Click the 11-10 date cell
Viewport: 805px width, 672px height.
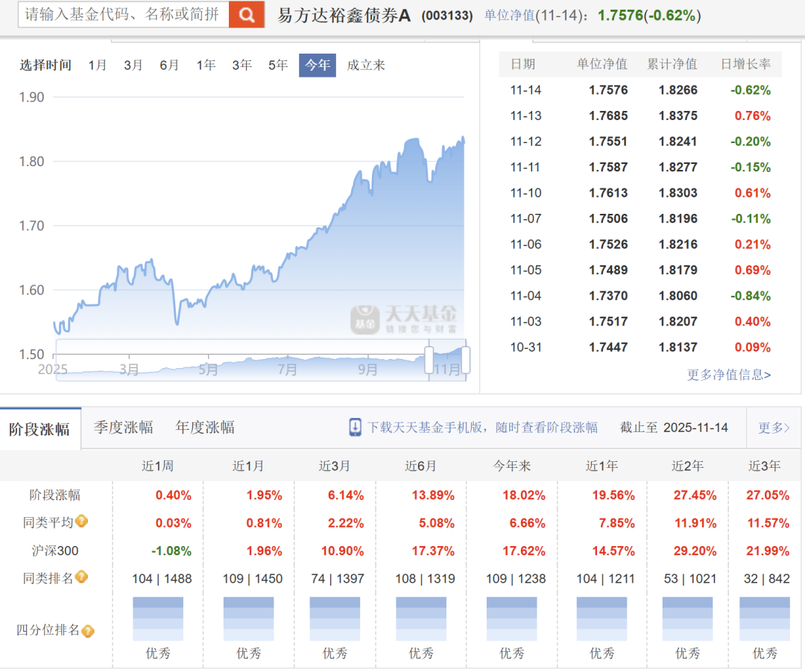pos(525,193)
